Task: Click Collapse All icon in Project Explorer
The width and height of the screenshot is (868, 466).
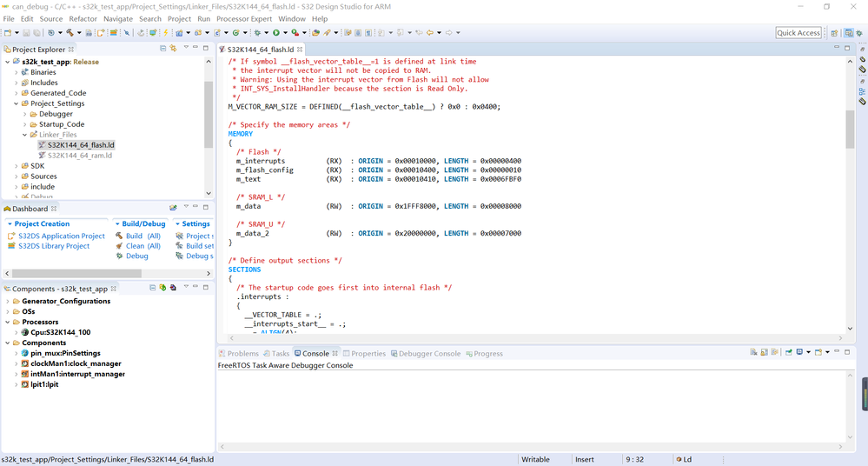Action: 162,49
